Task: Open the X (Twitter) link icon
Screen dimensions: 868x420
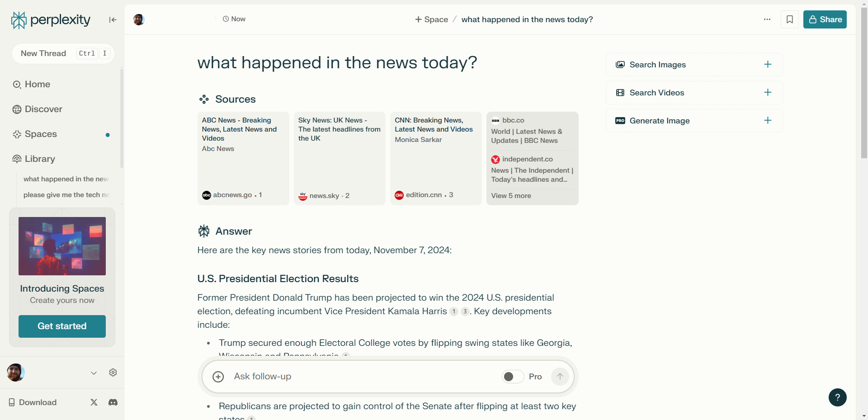Action: (94, 402)
